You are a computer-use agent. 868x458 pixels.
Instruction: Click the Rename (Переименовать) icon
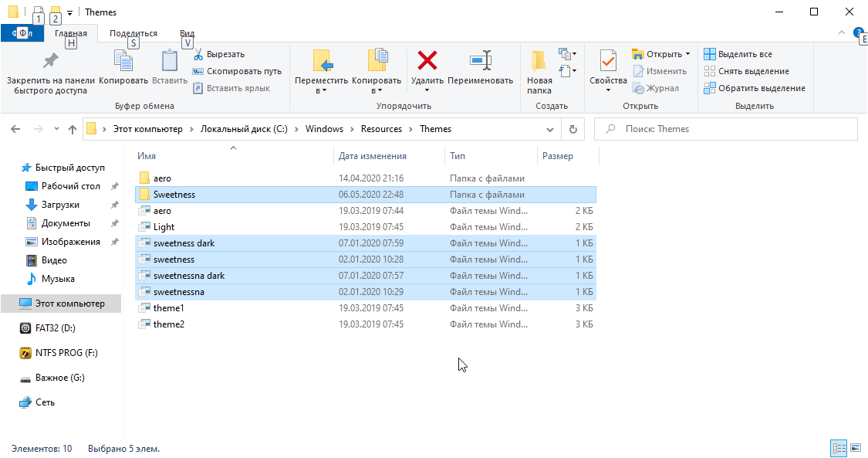tap(480, 61)
